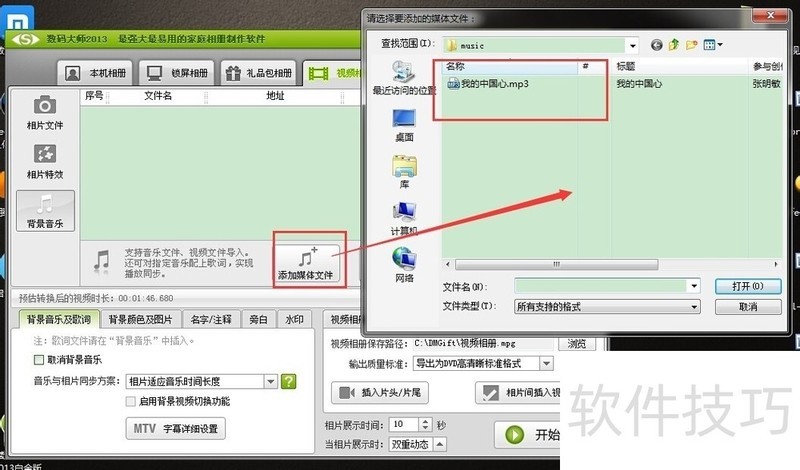Screen dimensions: 800x470
Task: Switch to 视频相册 tab
Action: (x=333, y=73)
